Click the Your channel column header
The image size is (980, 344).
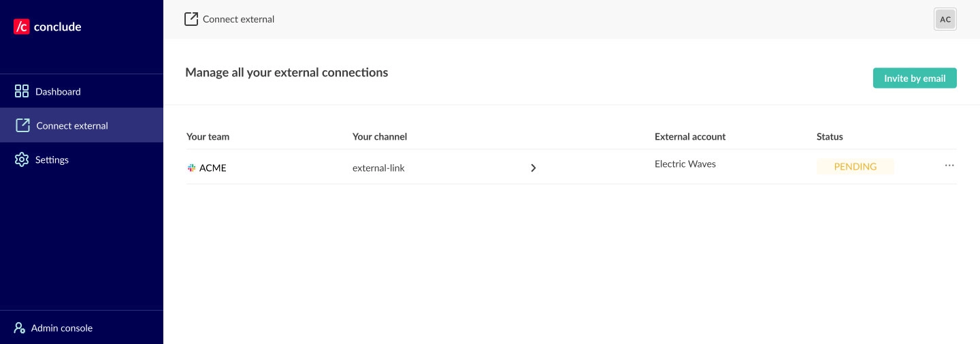pyautogui.click(x=380, y=136)
